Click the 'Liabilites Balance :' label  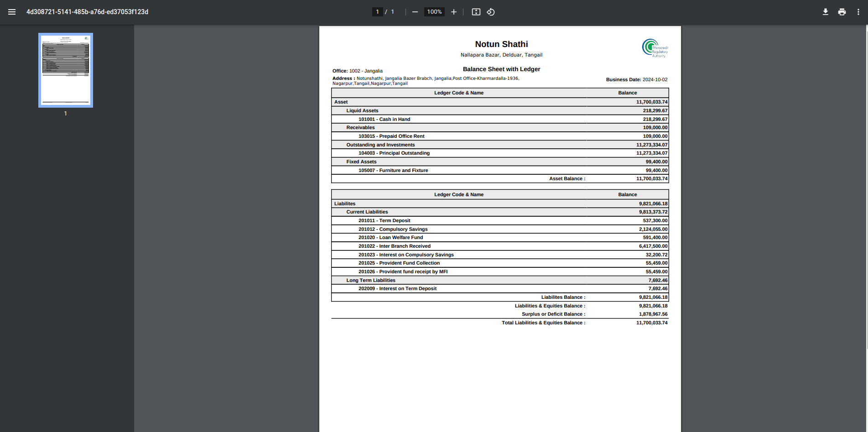tap(563, 297)
